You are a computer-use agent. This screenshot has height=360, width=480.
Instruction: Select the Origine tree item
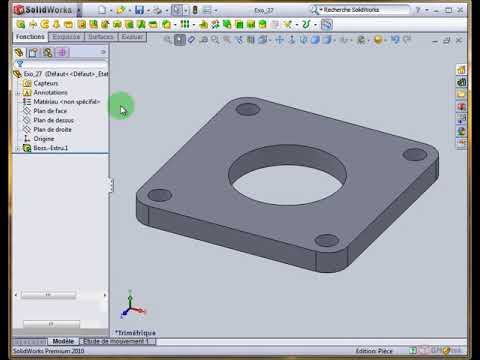[38, 139]
